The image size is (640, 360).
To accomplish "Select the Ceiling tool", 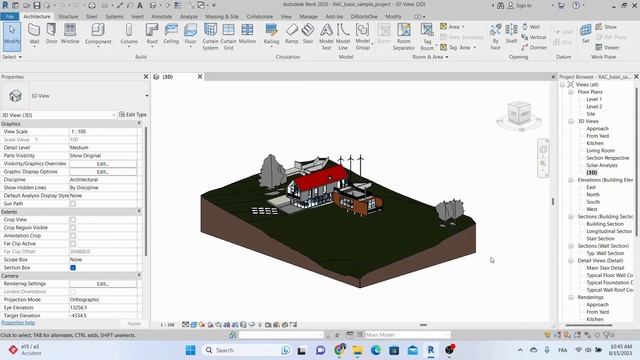I will 171,34.
